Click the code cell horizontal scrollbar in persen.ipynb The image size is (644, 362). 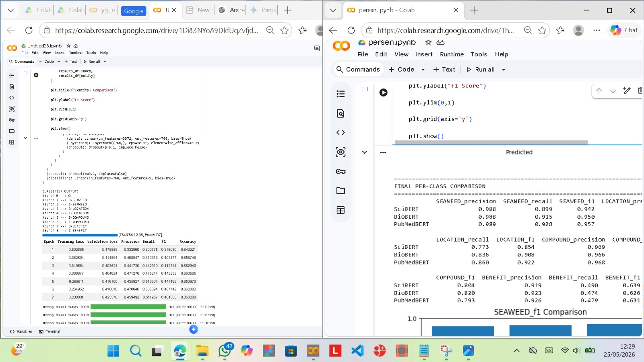pyautogui.click(x=491, y=143)
